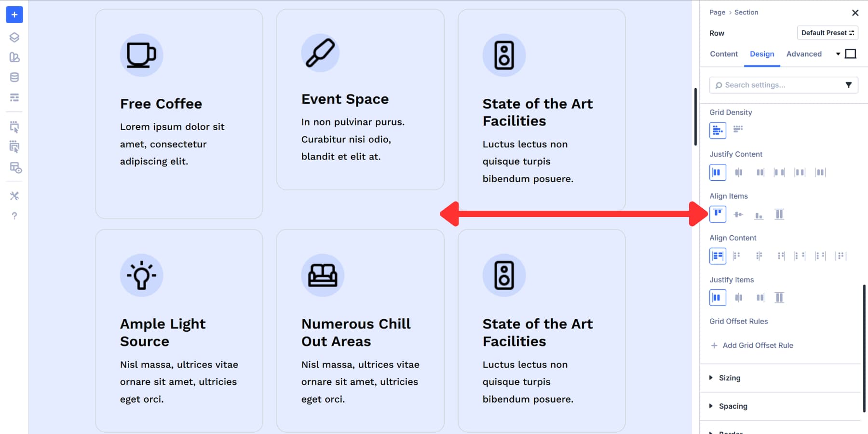Click the help question mark icon

(x=14, y=216)
